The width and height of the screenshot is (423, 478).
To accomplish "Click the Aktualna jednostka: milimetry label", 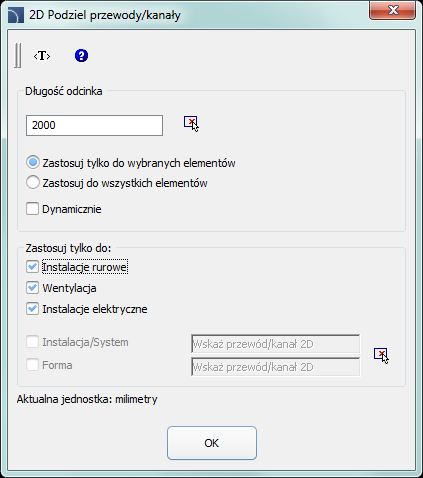I will coord(87,399).
